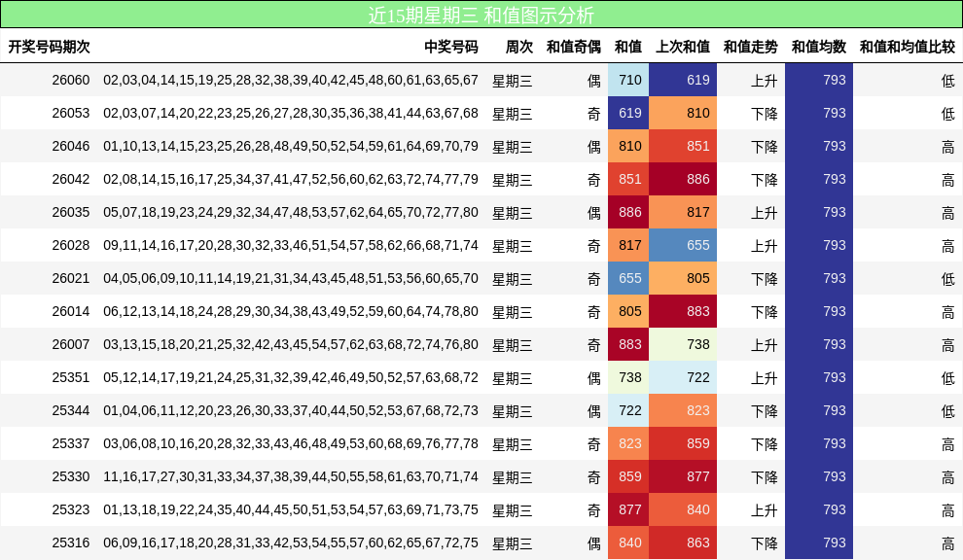Image resolution: width=963 pixels, height=560 pixels.
Task: Click the 周次 column header
Action: point(518,44)
